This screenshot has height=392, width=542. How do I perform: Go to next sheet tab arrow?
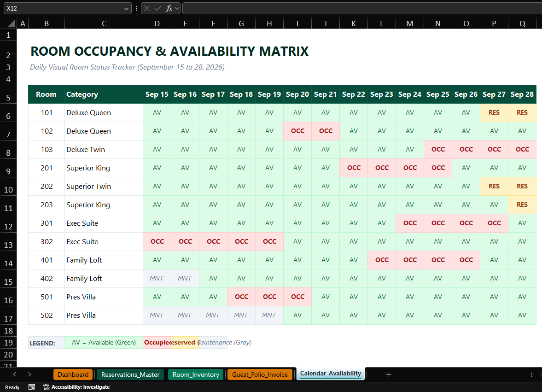pos(30,374)
